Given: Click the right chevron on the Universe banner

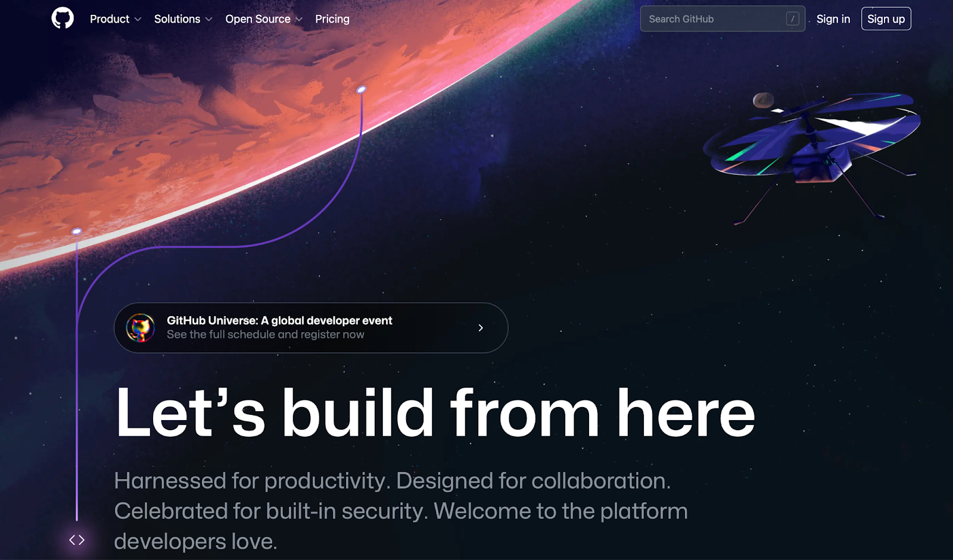Looking at the screenshot, I should tap(481, 328).
